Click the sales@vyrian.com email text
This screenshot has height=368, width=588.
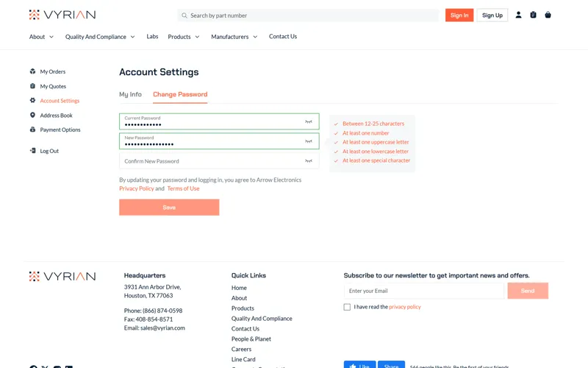click(162, 328)
